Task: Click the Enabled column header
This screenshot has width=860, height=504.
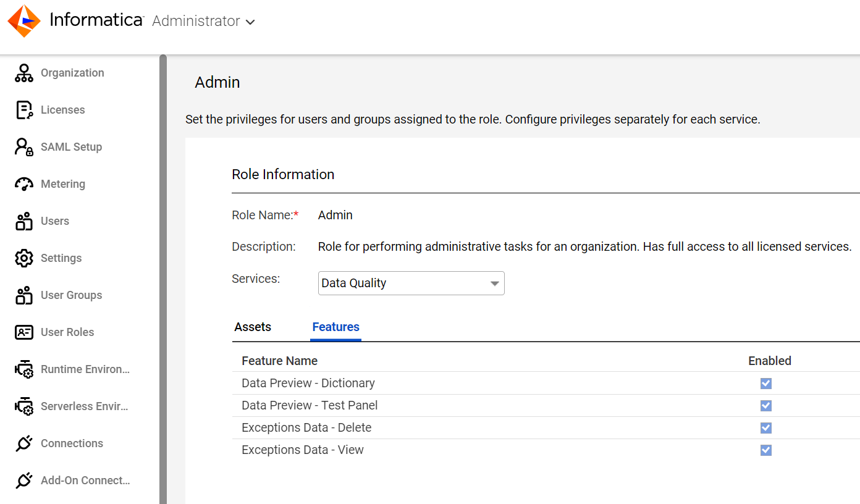Action: coord(770,361)
